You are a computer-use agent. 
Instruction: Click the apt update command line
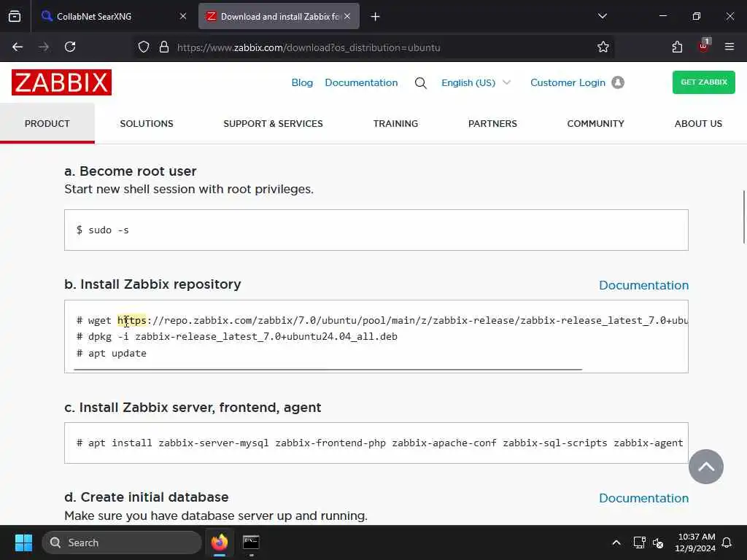tap(112, 354)
